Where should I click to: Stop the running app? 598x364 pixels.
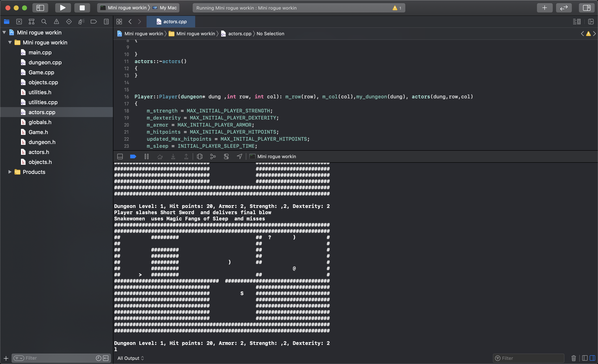[82, 7]
